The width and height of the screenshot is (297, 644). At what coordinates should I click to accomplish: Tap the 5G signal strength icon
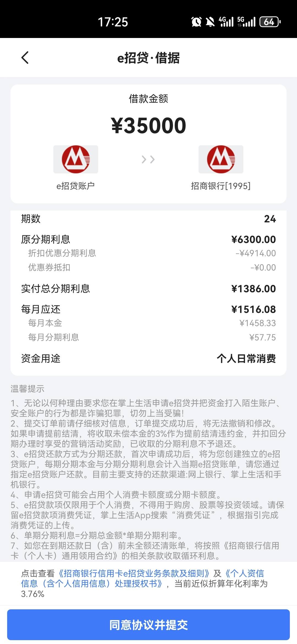click(246, 22)
